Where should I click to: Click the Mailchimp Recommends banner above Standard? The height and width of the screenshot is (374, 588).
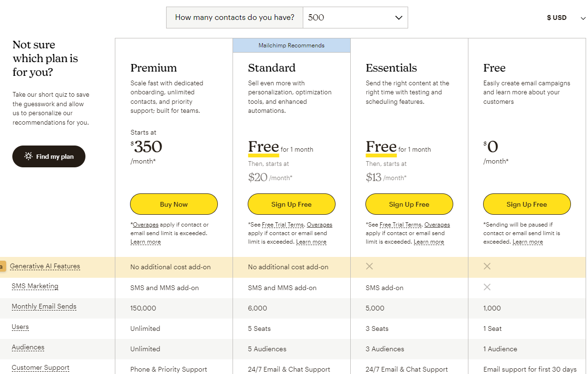tap(291, 46)
